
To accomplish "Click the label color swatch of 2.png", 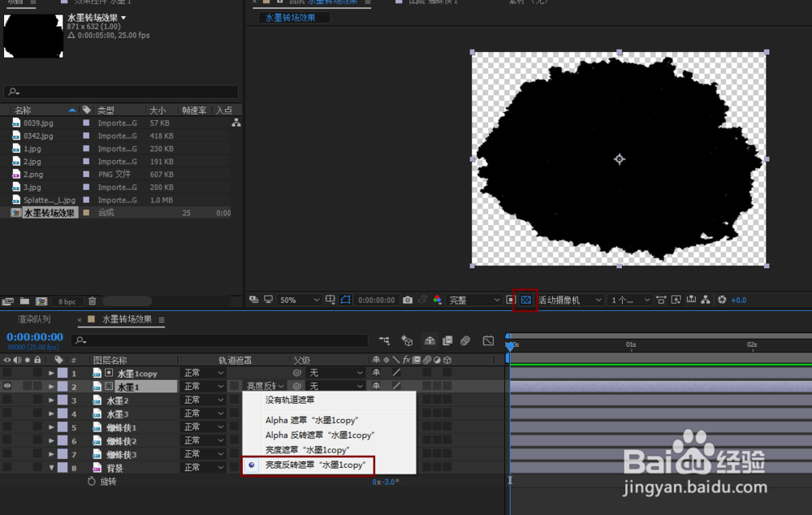I will [86, 175].
